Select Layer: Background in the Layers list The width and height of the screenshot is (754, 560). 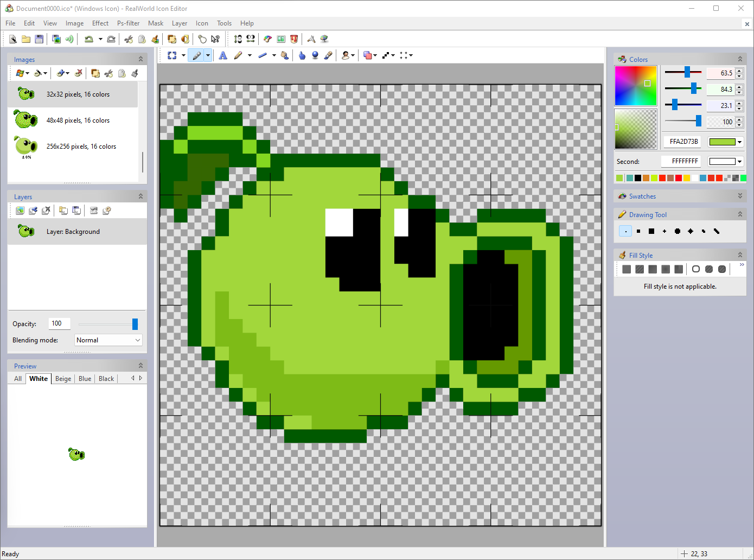77,232
